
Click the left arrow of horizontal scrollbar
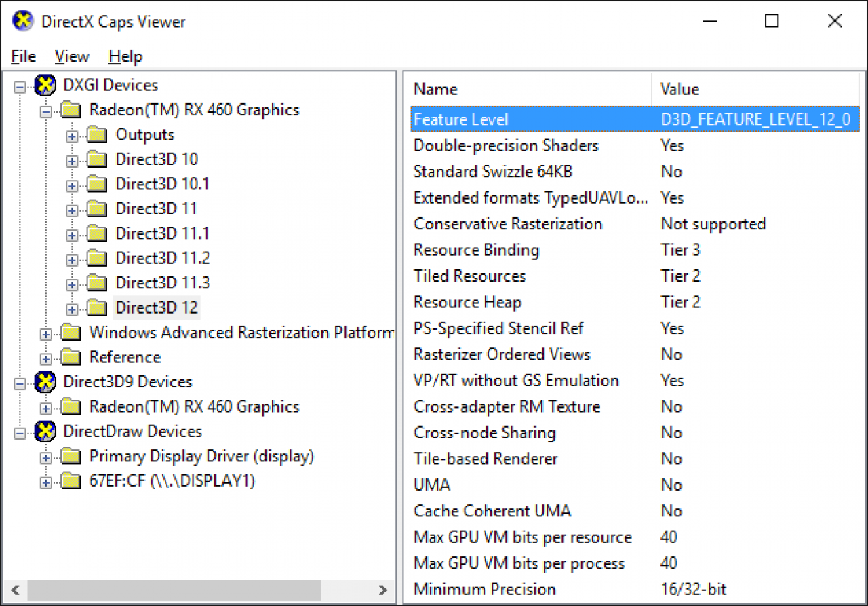click(16, 589)
